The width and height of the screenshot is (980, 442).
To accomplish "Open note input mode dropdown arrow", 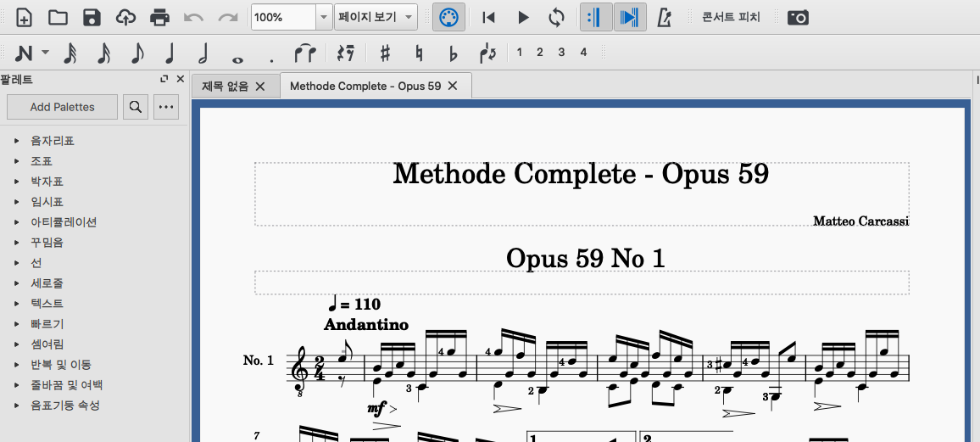I will 46,53.
